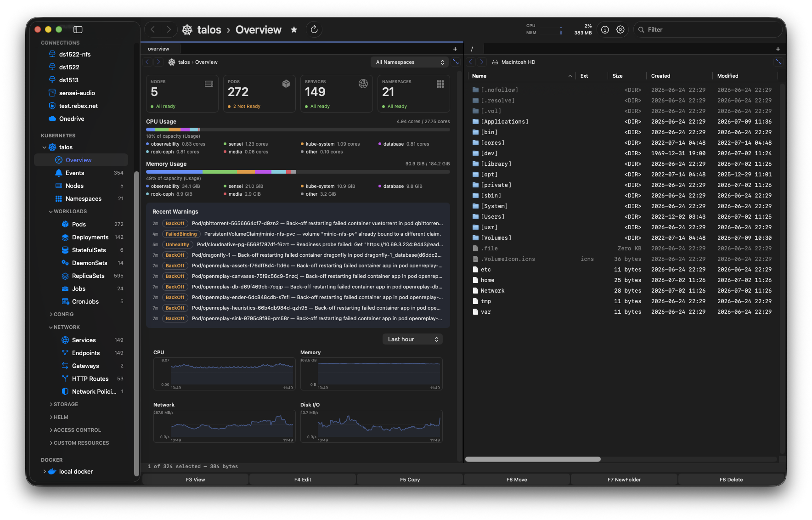Open the Pods 272 summary card
The height and width of the screenshot is (520, 812).
tap(259, 94)
